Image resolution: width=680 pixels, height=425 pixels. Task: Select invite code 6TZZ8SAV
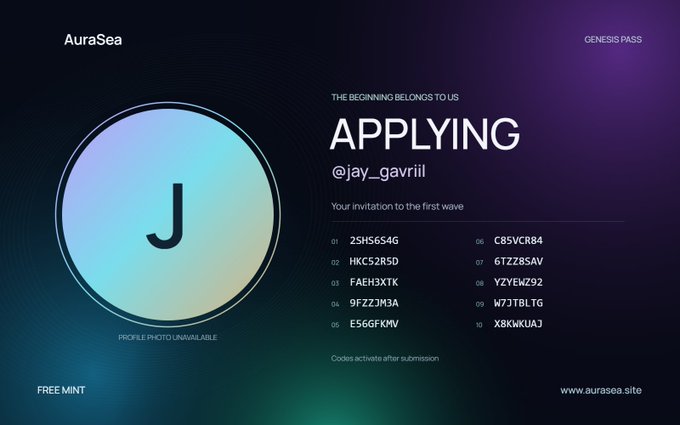(518, 262)
